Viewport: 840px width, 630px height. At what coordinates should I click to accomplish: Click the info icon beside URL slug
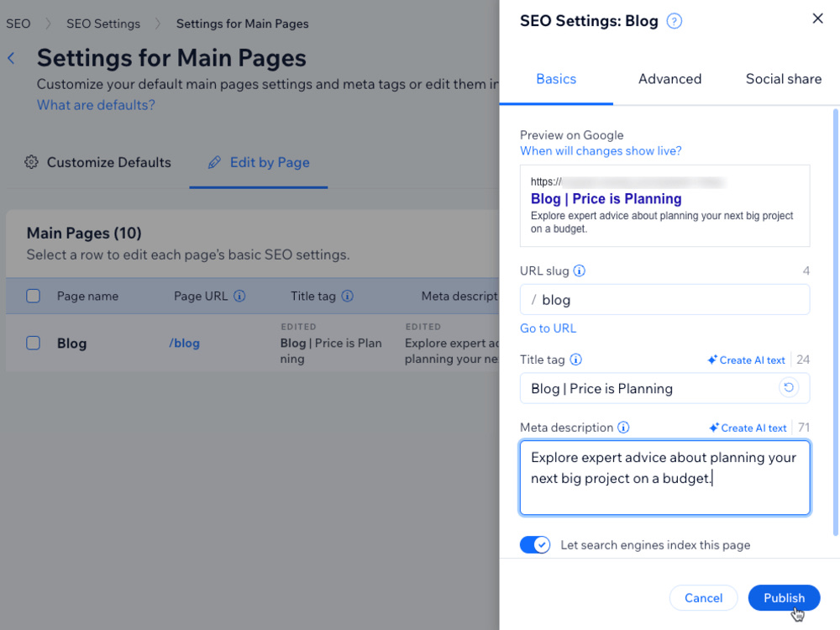[579, 270]
